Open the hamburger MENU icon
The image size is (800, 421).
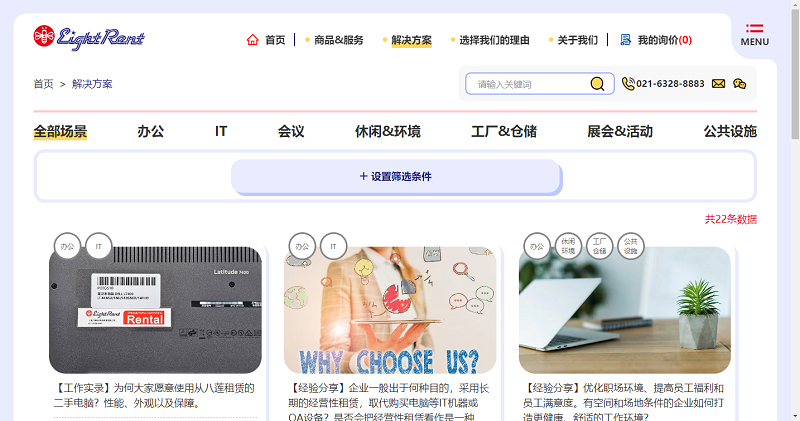(755, 29)
